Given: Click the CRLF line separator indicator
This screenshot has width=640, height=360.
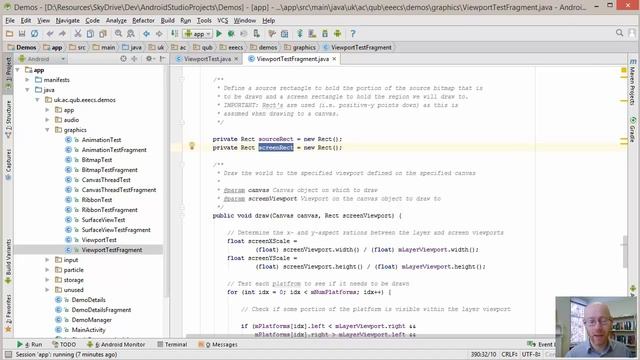Looking at the screenshot, I should pos(509,354).
